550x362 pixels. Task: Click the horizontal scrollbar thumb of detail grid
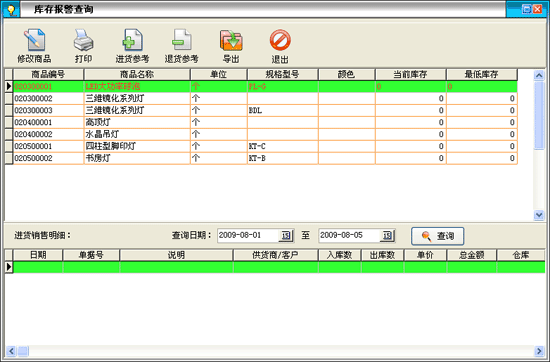point(23,351)
